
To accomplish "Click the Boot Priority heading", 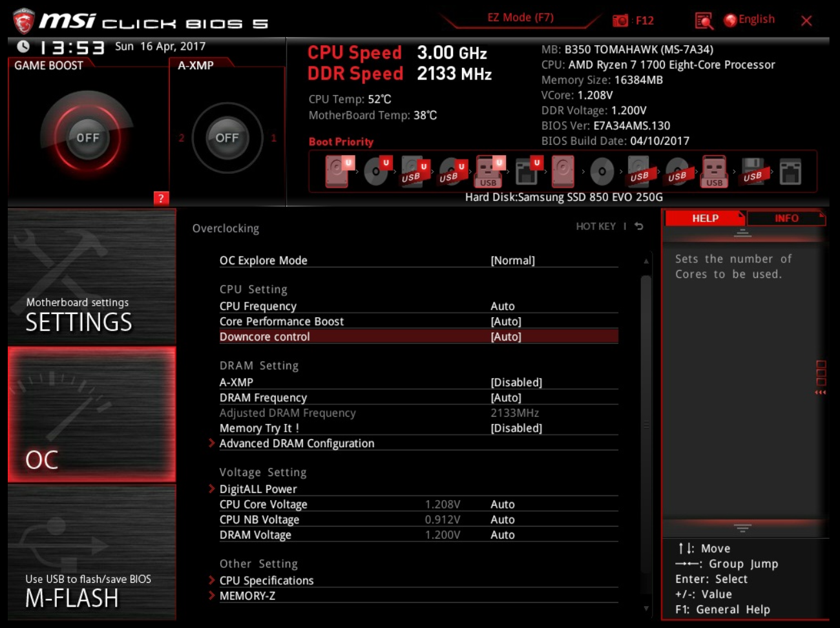I will click(341, 141).
